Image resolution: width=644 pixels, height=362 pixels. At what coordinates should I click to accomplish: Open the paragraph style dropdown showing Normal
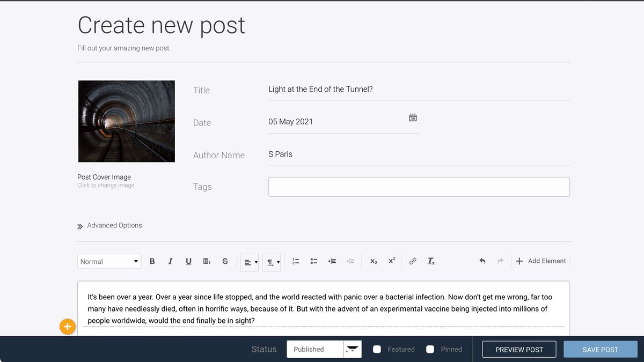click(109, 261)
